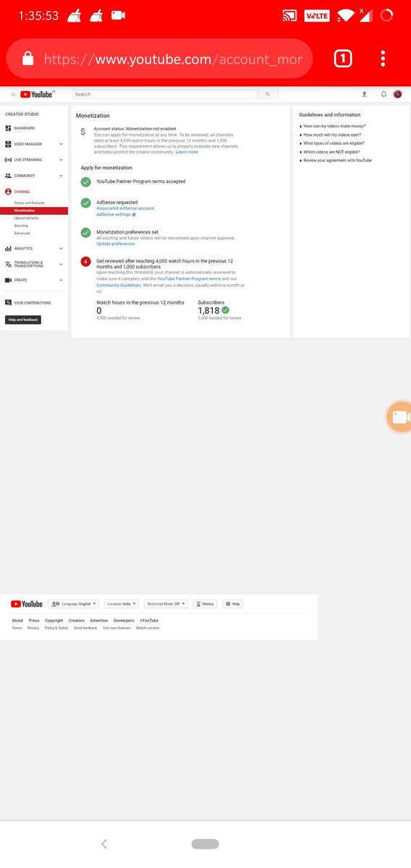The height and width of the screenshot is (868, 411).
Task: Open the upload video icon
Action: tap(364, 94)
